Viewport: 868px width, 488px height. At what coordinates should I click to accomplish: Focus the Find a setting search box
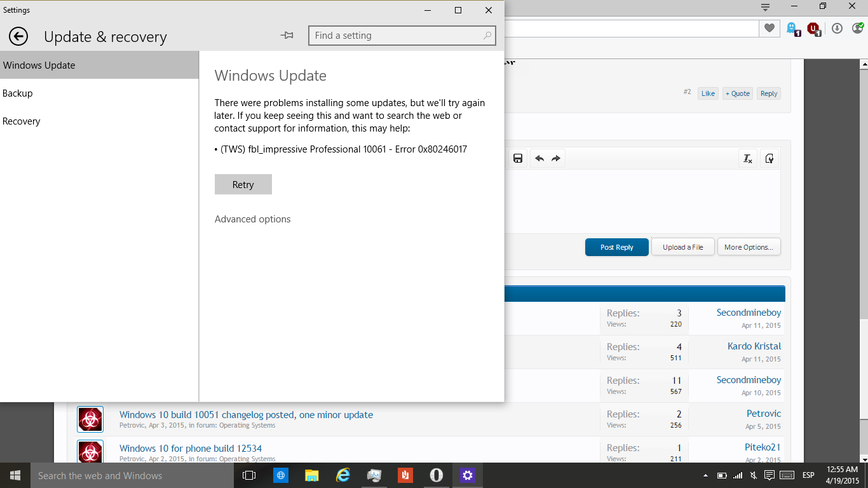point(402,36)
